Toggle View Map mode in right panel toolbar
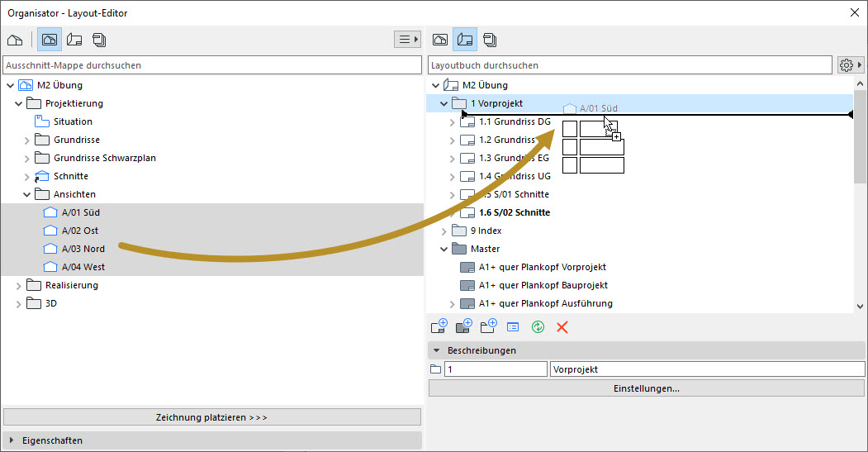 (440, 40)
